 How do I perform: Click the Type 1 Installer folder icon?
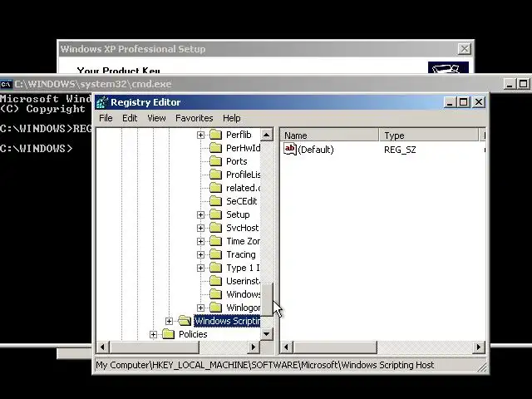215,268
